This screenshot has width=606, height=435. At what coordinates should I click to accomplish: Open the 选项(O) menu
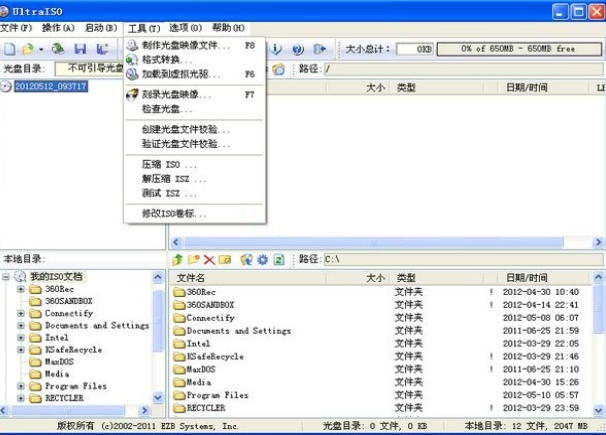pos(186,28)
